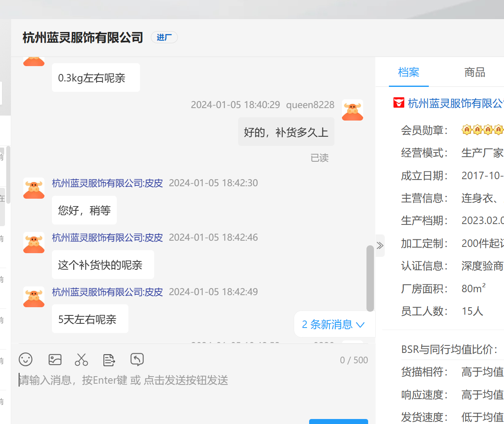Click queen8228's avatar in the chat
Screen dimensions: 504x424
point(352,110)
